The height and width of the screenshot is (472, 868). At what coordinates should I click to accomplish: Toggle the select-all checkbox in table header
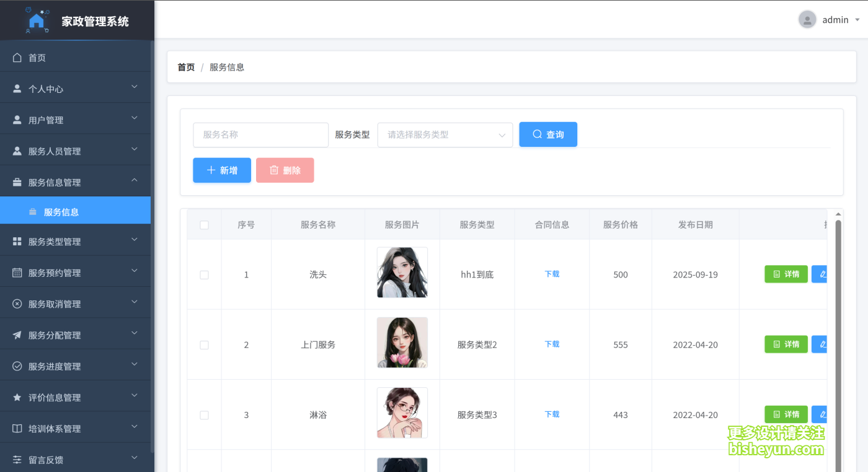pyautogui.click(x=205, y=225)
